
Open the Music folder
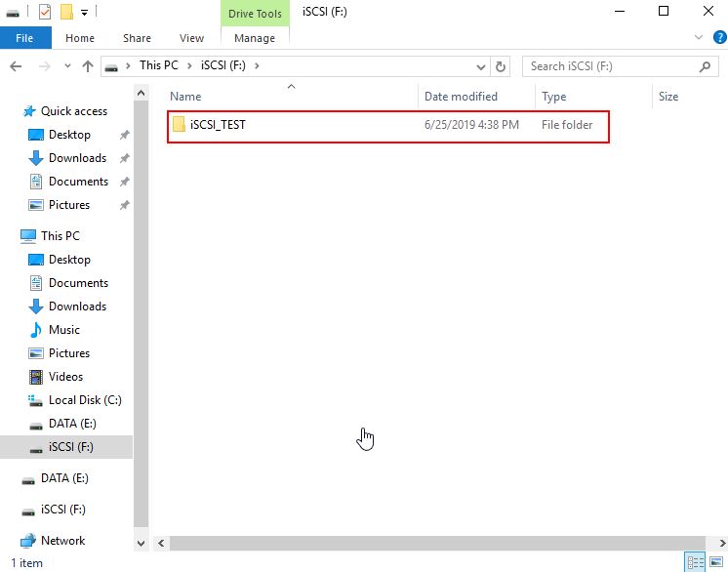point(64,330)
